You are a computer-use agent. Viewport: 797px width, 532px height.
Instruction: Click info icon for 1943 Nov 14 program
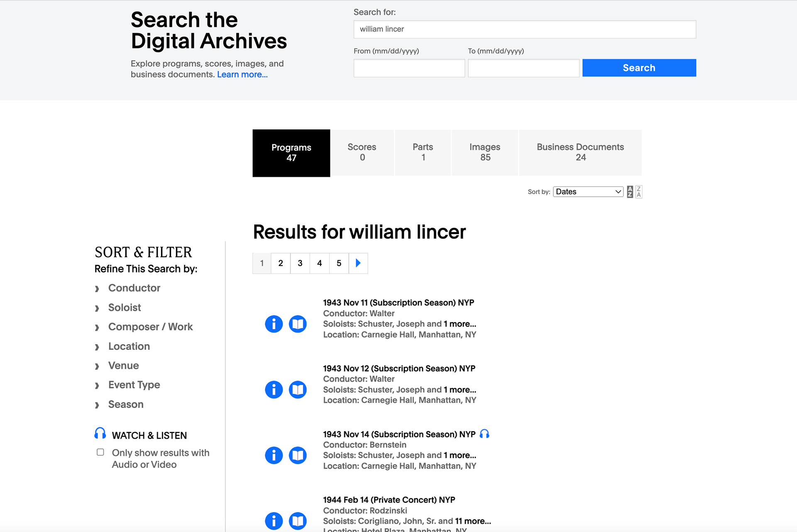tap(274, 455)
